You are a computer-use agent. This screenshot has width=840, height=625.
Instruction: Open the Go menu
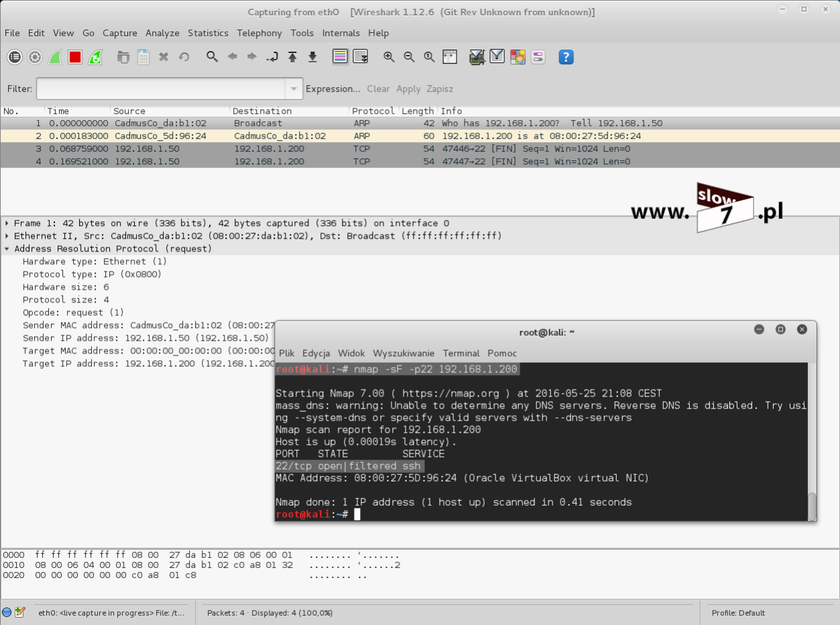coord(88,33)
